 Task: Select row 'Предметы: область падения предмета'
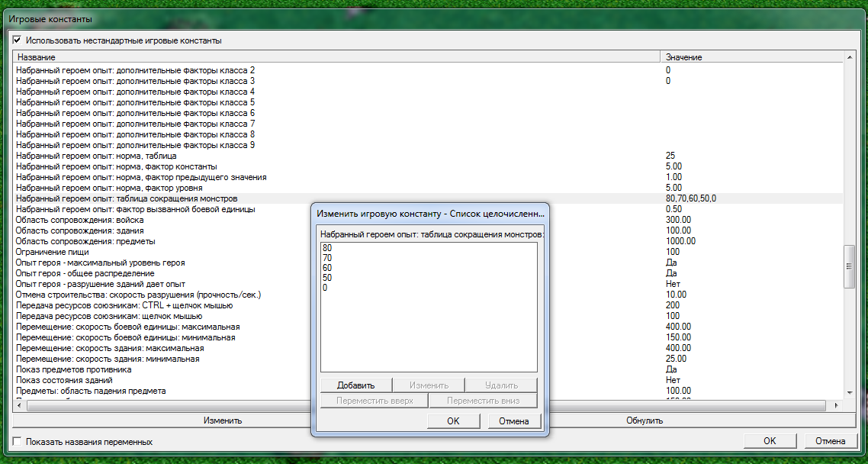162,391
